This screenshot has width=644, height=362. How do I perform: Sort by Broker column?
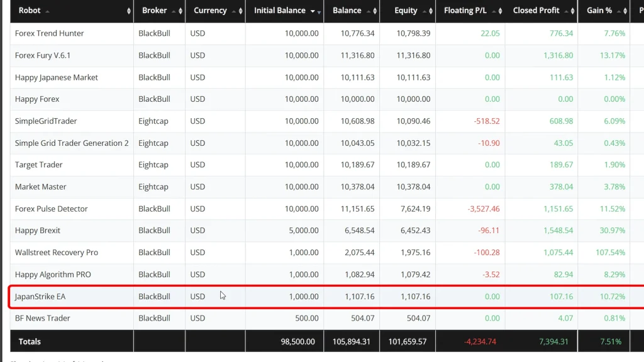coord(155,11)
